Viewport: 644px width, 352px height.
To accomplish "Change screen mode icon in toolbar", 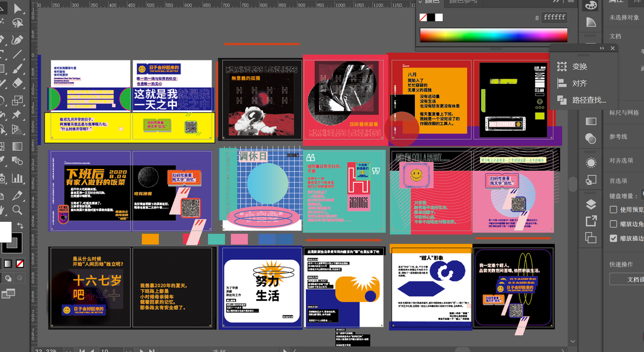I will [x=8, y=293].
